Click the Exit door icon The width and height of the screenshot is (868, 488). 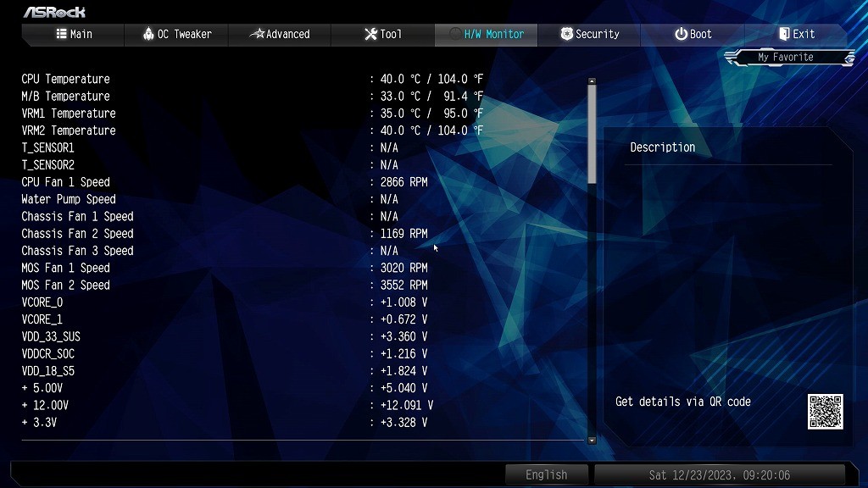click(784, 34)
